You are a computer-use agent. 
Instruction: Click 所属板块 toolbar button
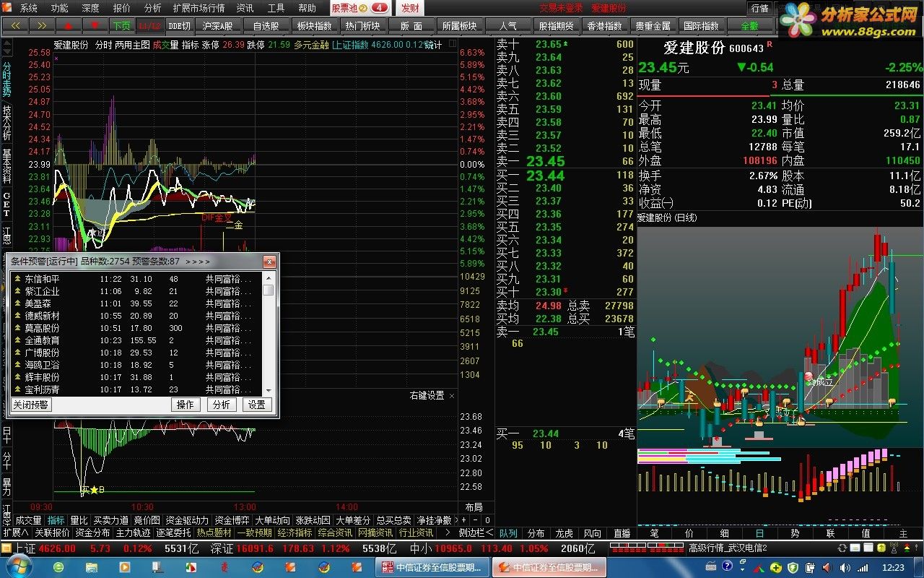click(x=459, y=25)
